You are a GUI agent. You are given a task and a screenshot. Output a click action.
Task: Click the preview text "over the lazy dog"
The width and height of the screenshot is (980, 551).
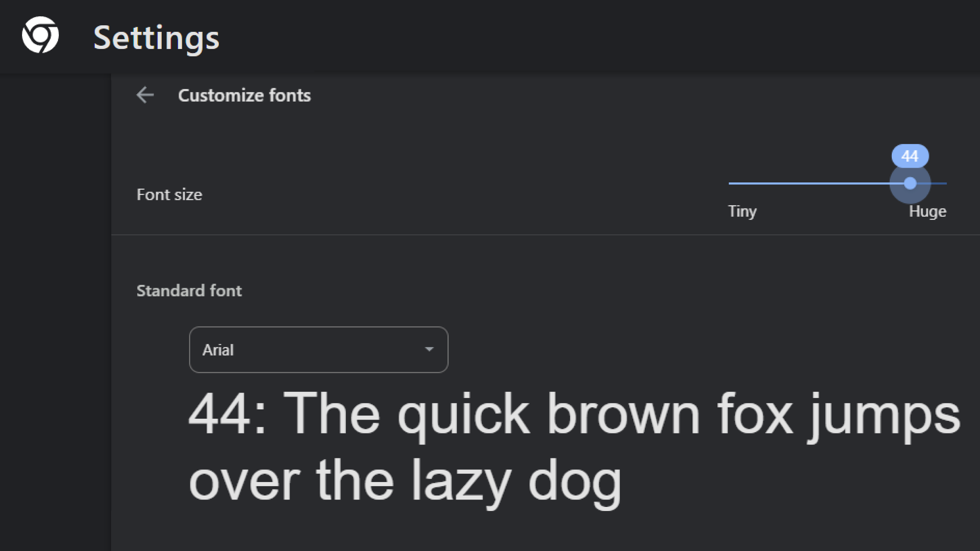[404, 481]
